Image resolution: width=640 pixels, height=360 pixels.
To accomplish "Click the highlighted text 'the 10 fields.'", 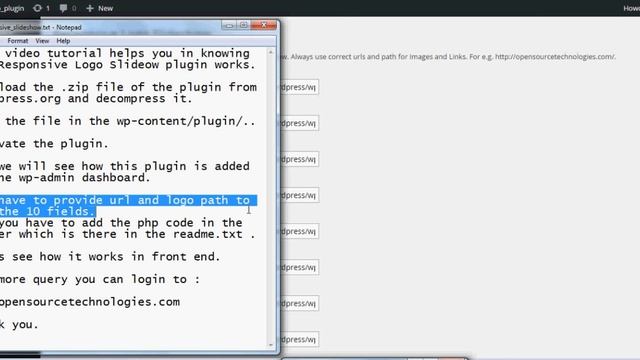I will [47, 211].
